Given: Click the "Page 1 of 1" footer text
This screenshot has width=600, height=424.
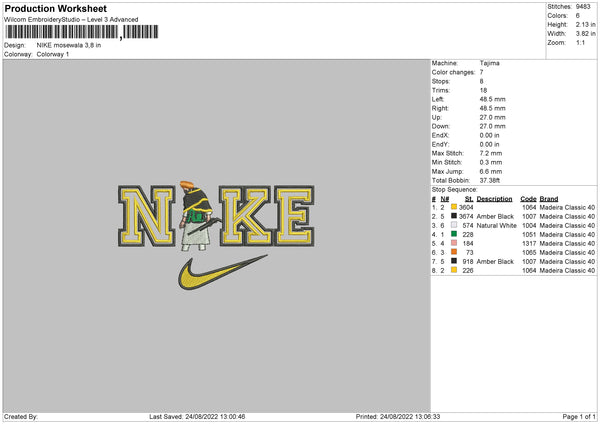Looking at the screenshot, I should coord(579,417).
